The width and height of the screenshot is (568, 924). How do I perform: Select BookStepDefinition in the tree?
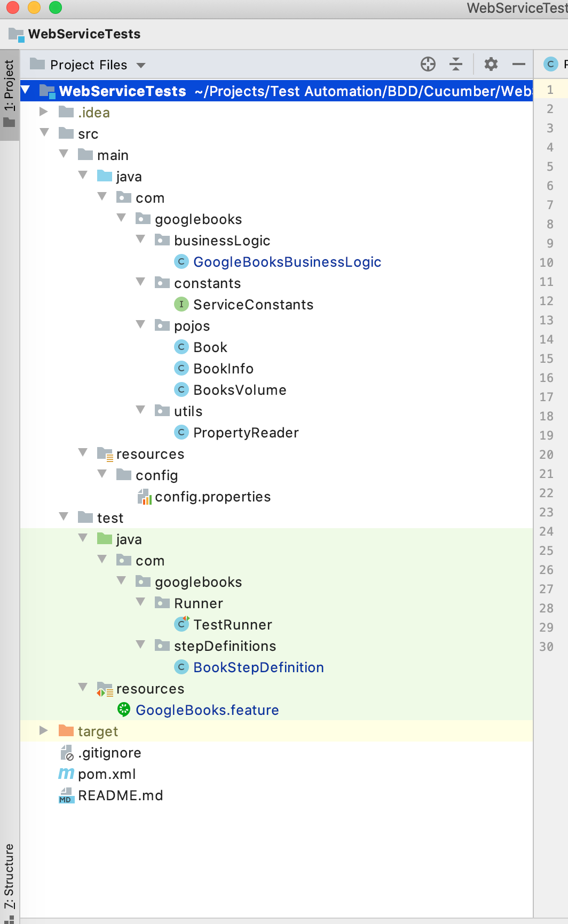click(x=258, y=667)
